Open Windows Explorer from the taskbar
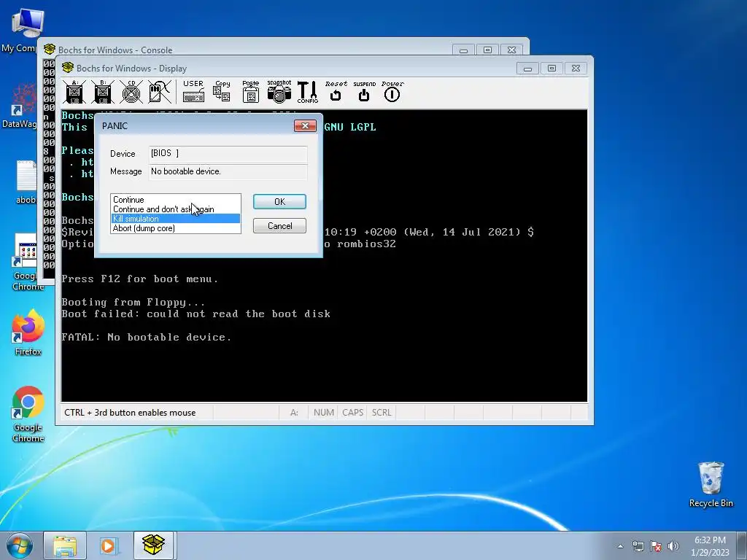The height and width of the screenshot is (560, 747). (65, 545)
